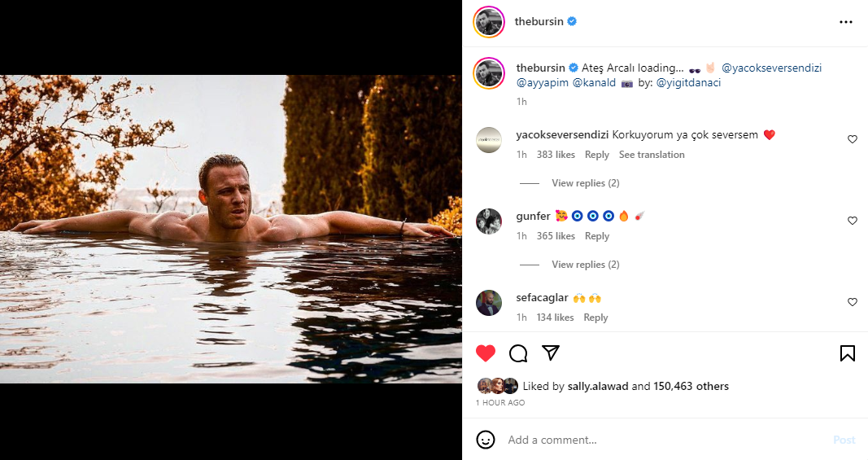Like the yacokseversendizi comment
Viewport: 868px width, 460px height.
pos(853,139)
